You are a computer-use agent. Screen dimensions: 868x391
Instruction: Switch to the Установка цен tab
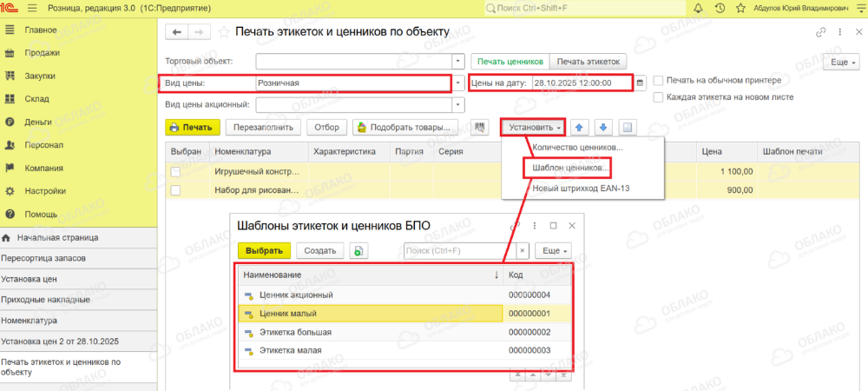[79, 279]
